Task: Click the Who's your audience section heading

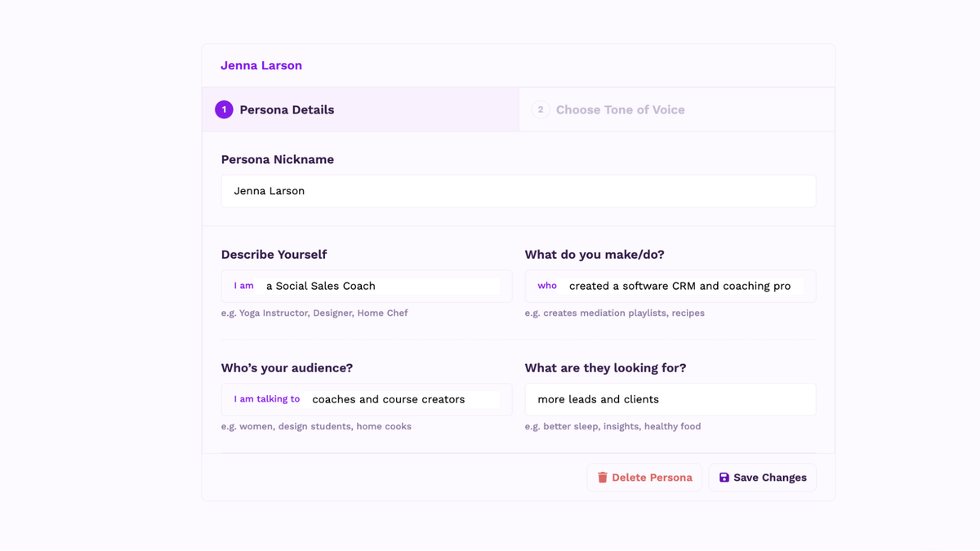Action: point(287,367)
